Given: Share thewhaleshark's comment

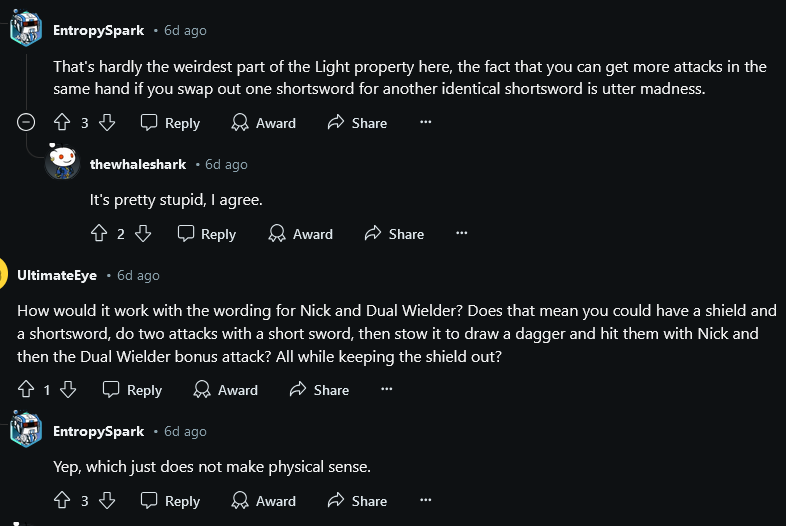Looking at the screenshot, I should point(394,234).
